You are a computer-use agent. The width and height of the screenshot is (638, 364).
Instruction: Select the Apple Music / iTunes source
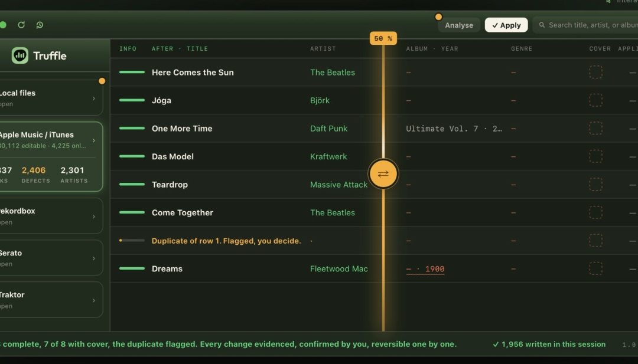(x=50, y=156)
